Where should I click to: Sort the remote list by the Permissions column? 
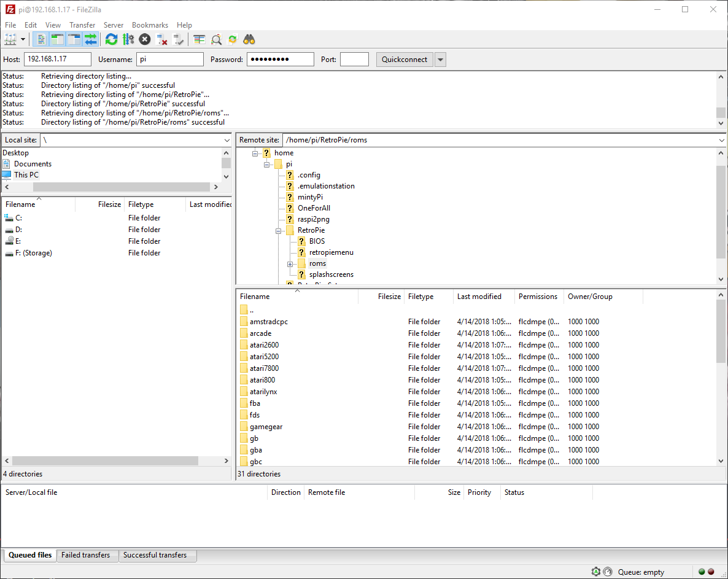pos(538,297)
